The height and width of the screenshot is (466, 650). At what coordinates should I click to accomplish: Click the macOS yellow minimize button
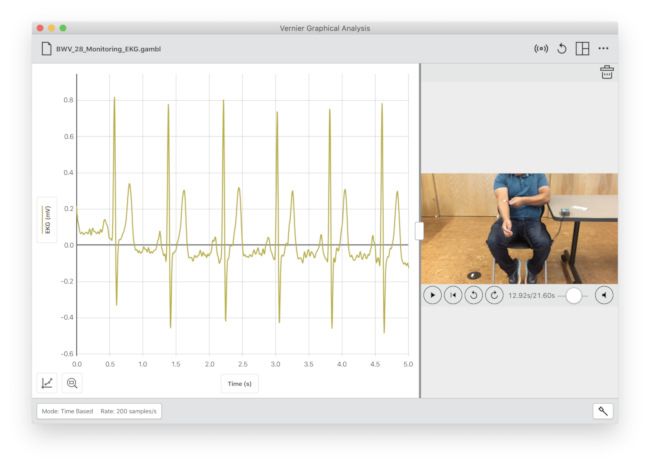[51, 28]
